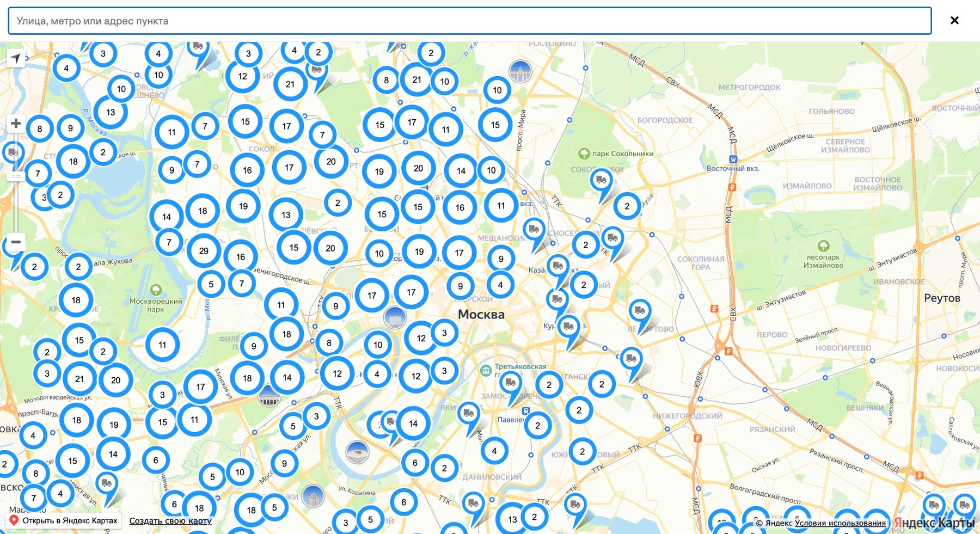This screenshot has height=534, width=980.
Task: Click the ГОЛЬЯНОВО district label
Action: 832,111
